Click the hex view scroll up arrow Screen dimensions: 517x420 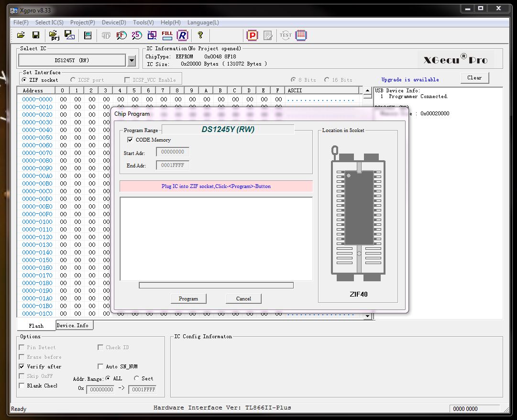coord(368,90)
